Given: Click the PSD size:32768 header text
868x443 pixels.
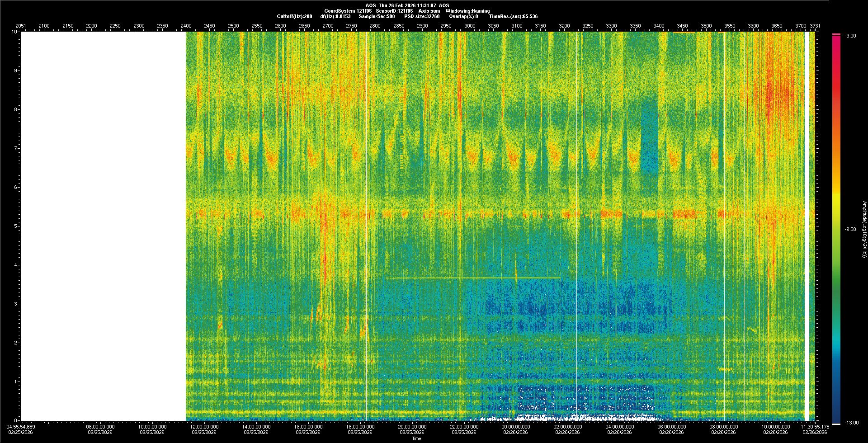Looking at the screenshot, I should coord(422,16).
